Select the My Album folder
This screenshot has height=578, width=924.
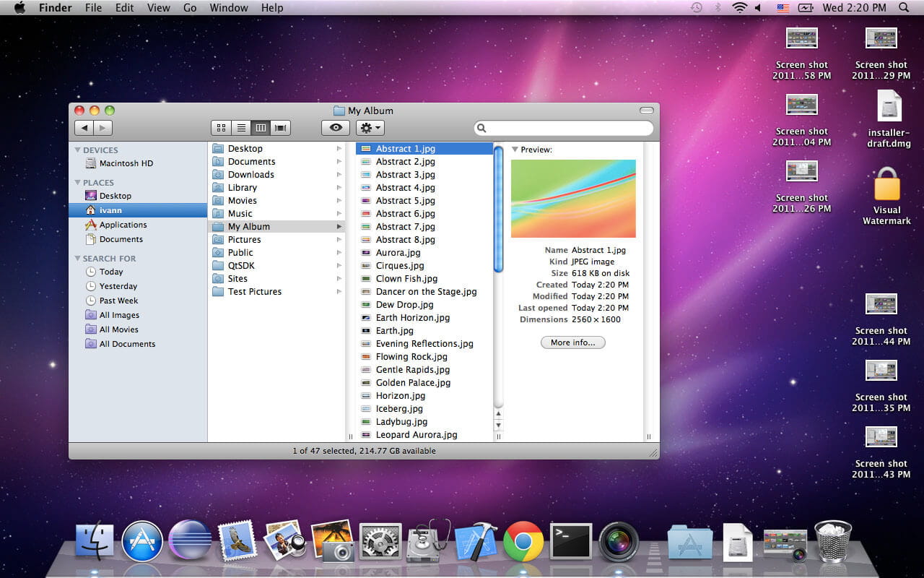pyautogui.click(x=276, y=227)
